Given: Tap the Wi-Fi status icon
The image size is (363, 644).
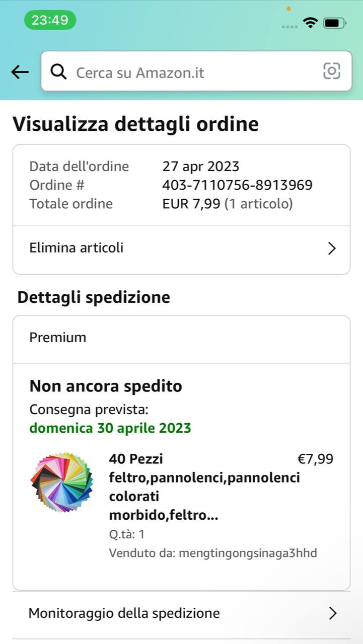Looking at the screenshot, I should pos(310,23).
